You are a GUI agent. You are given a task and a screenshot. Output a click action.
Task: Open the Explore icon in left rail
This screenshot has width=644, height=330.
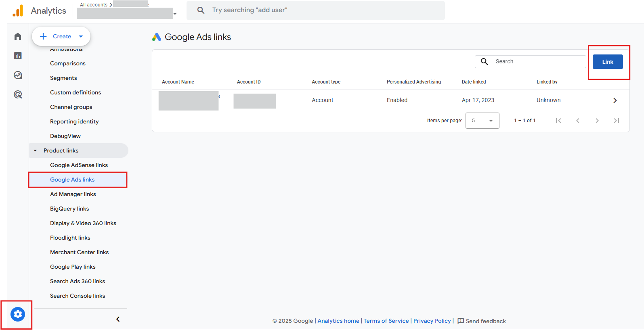18,75
